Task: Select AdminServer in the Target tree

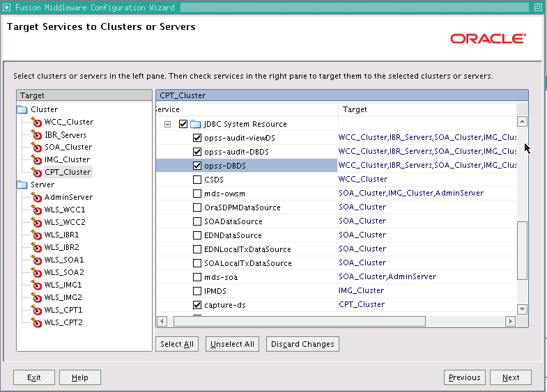Action: 68,197
